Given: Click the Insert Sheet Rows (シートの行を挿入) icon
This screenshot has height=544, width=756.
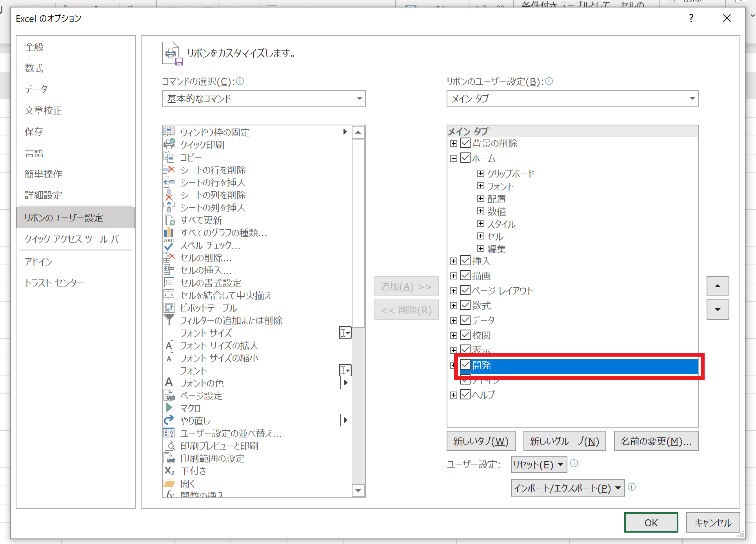Looking at the screenshot, I should pos(169,182).
